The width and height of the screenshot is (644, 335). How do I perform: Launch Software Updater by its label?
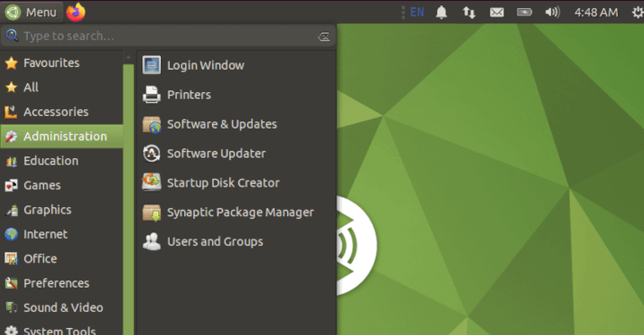pos(216,154)
